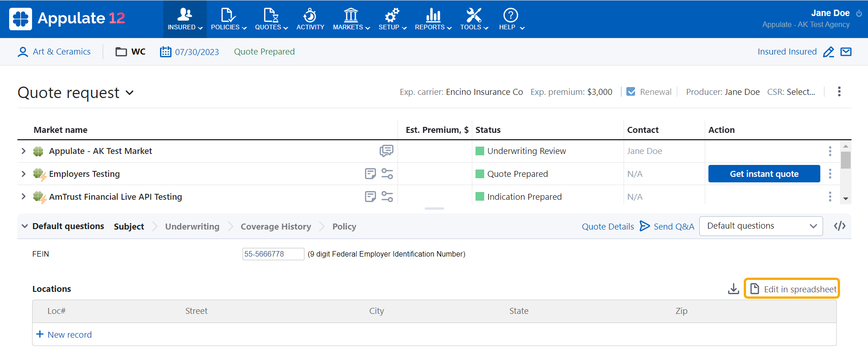Click the market list scroll down arrow
Image resolution: width=868 pixels, height=356 pixels.
846,199
